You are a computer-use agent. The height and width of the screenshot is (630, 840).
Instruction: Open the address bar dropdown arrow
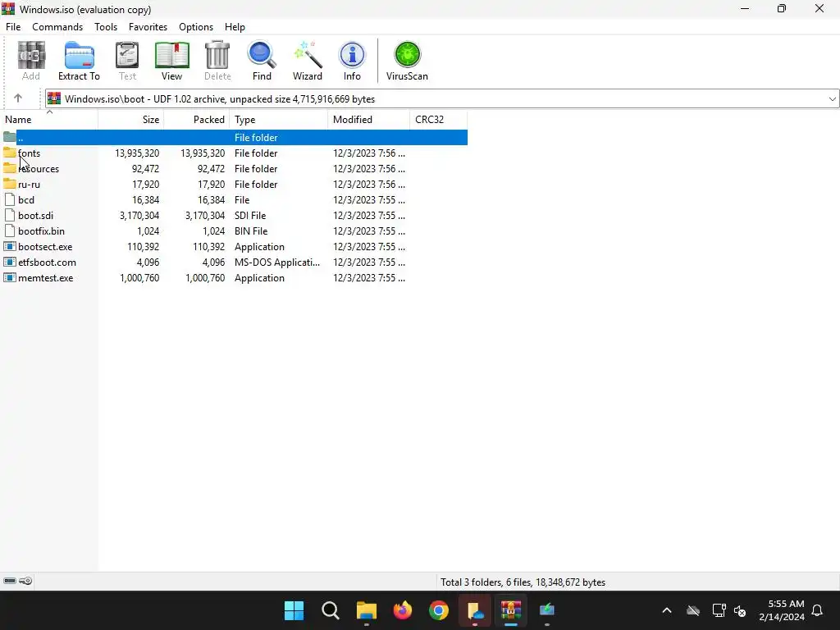tap(832, 98)
